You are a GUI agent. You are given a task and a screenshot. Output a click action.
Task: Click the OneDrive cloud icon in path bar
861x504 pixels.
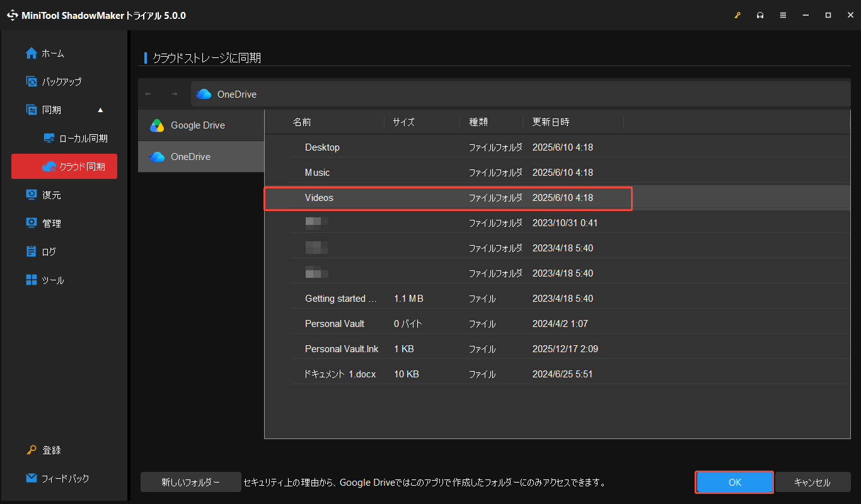click(204, 94)
